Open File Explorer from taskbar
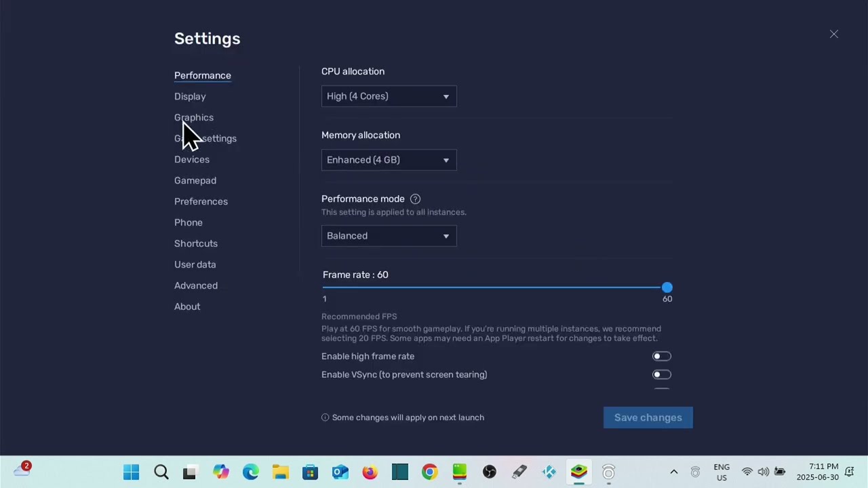This screenshot has width=868, height=488. point(280,472)
